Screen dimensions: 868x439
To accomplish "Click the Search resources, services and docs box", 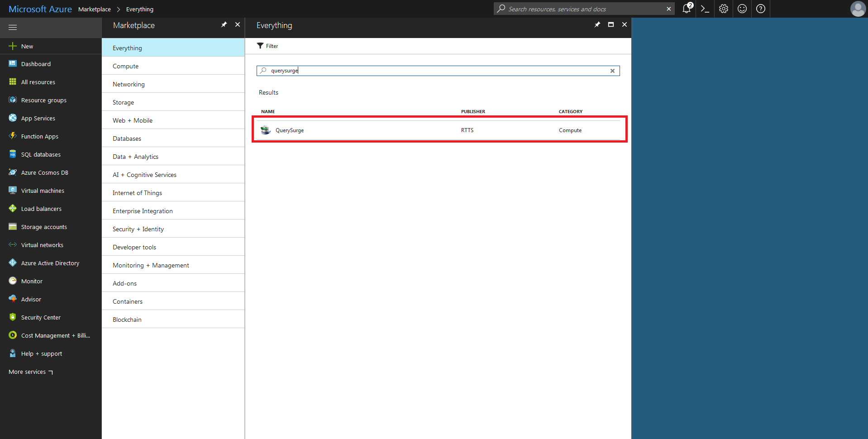I will point(584,9).
